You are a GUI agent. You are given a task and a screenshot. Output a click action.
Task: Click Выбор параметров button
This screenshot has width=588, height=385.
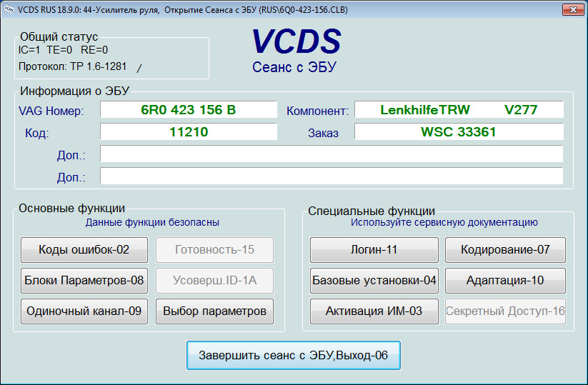pyautogui.click(x=214, y=311)
